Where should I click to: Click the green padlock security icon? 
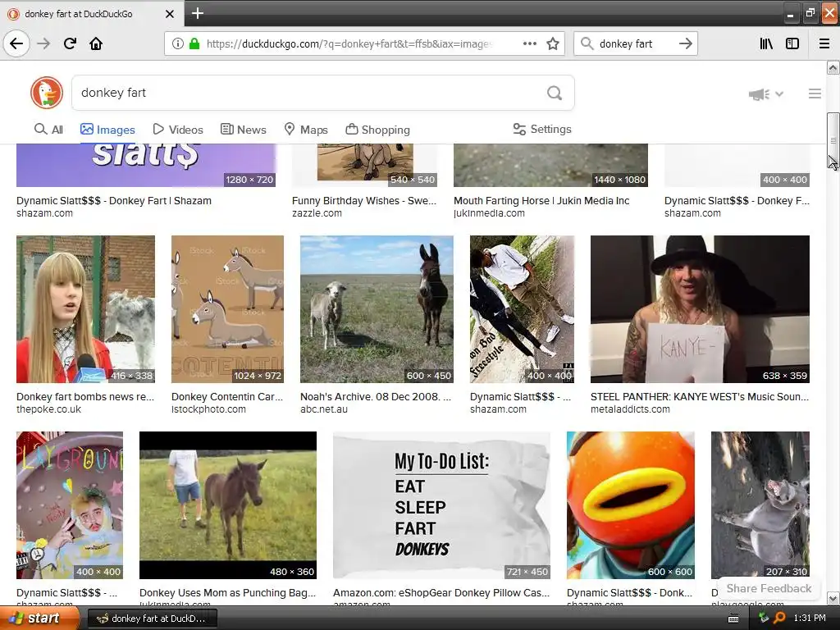click(x=194, y=43)
